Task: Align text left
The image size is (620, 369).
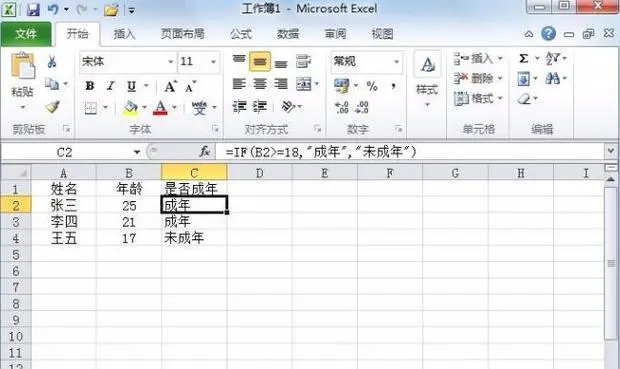Action: coord(239,84)
